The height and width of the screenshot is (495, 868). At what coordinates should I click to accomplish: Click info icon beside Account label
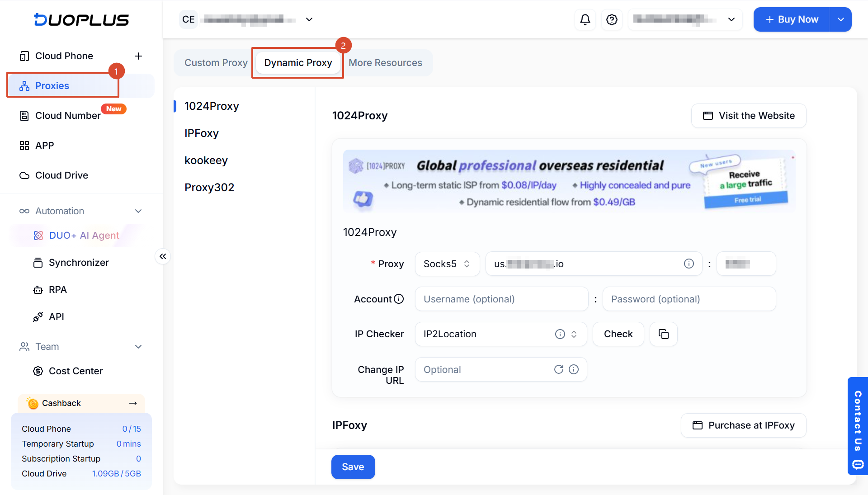(x=399, y=299)
